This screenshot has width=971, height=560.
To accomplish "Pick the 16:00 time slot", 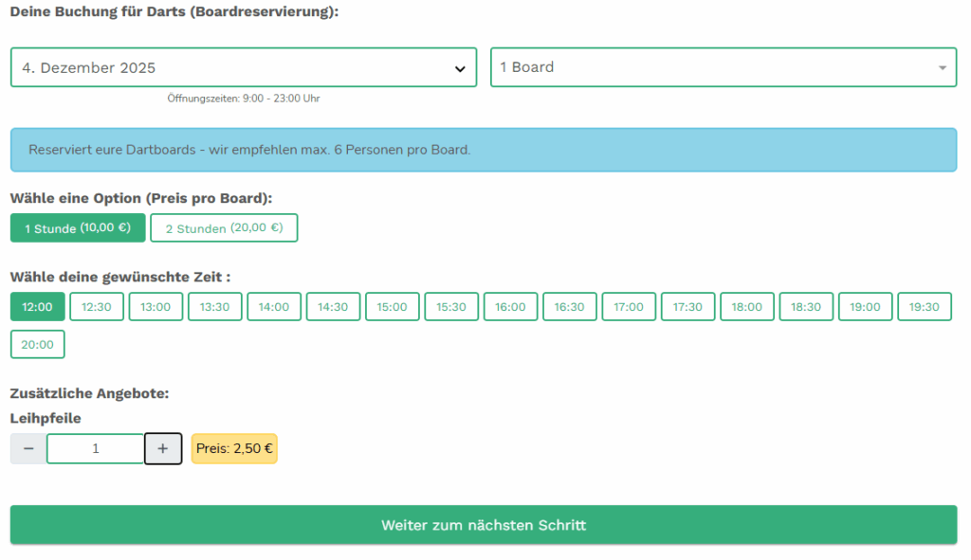I will pos(510,307).
